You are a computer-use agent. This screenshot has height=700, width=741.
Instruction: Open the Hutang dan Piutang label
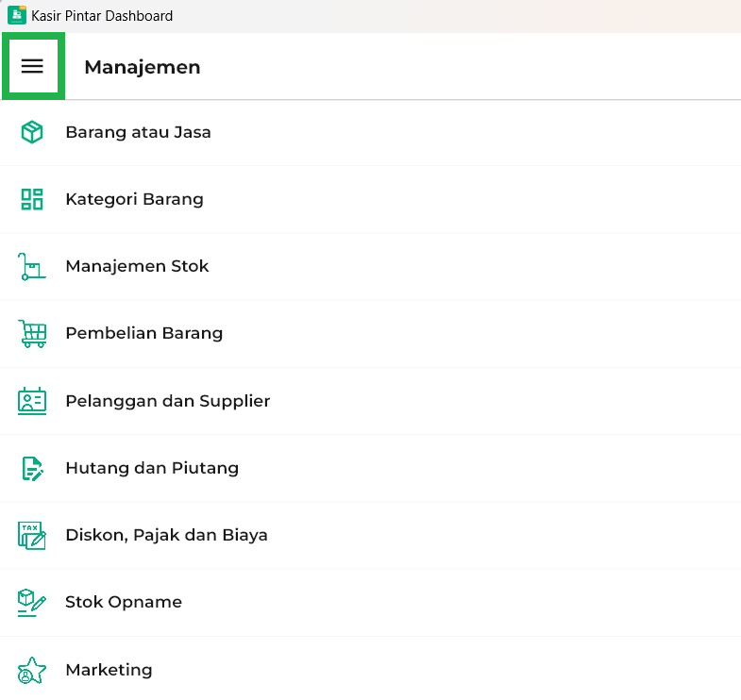[151, 468]
